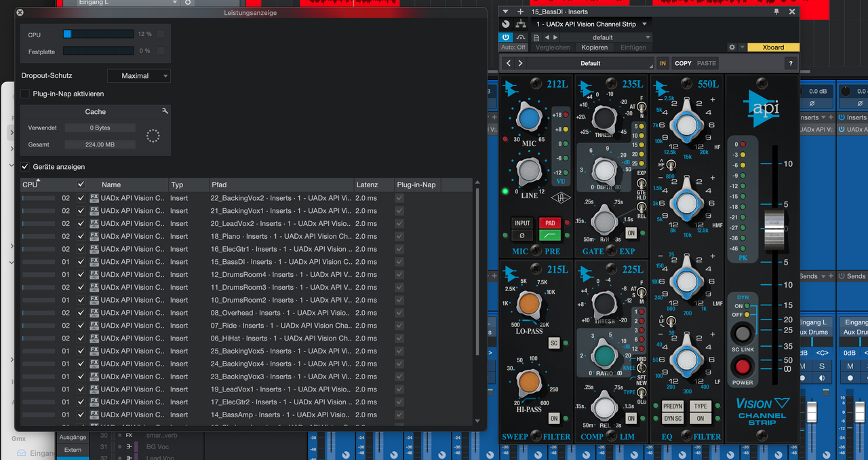Toggle the sweep filter SC button

pyautogui.click(x=554, y=343)
